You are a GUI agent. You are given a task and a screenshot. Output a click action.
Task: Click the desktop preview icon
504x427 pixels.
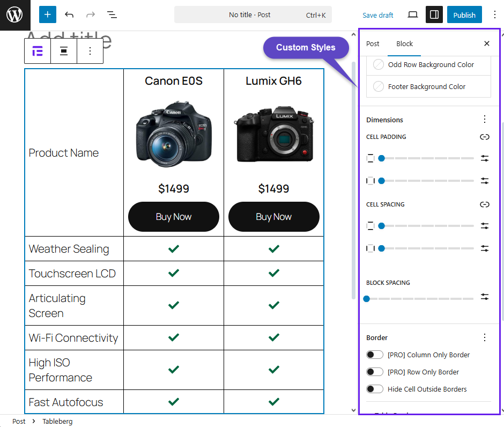pyautogui.click(x=412, y=15)
